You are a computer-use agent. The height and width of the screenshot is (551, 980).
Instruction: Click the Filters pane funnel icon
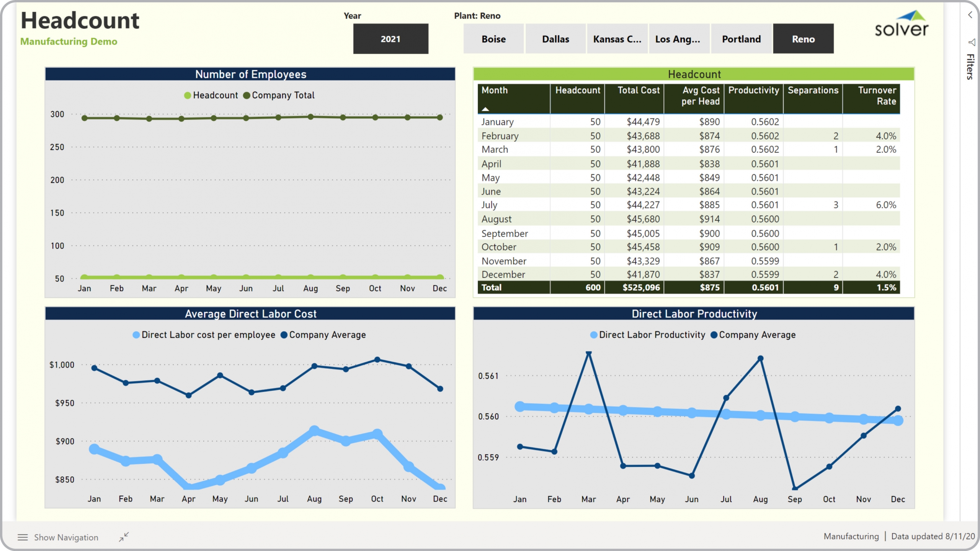point(971,42)
